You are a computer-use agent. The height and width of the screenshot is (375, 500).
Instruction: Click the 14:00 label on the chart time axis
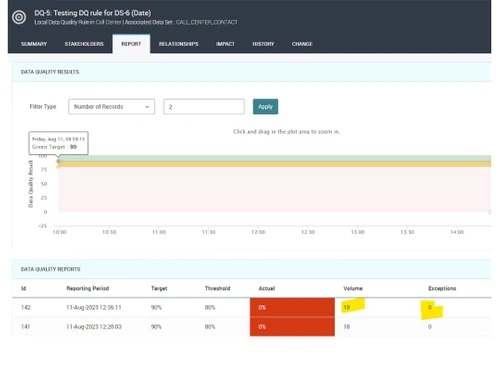click(457, 232)
